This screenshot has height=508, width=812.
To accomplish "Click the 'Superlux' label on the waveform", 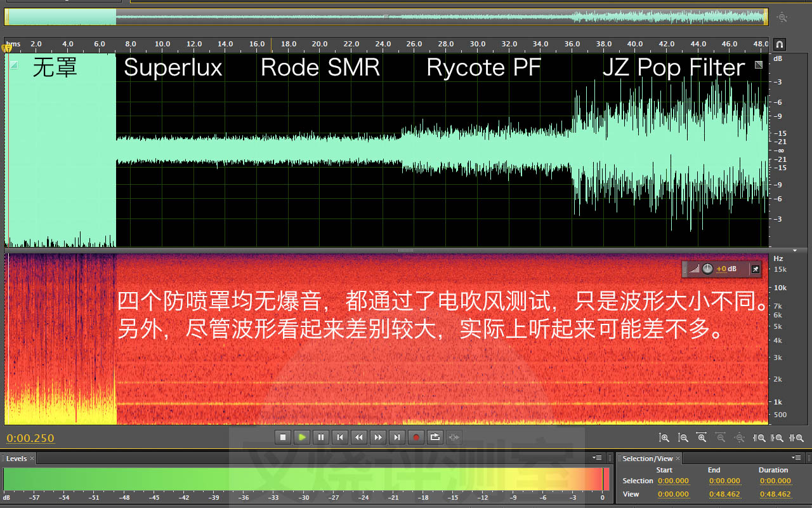I will 173,67.
